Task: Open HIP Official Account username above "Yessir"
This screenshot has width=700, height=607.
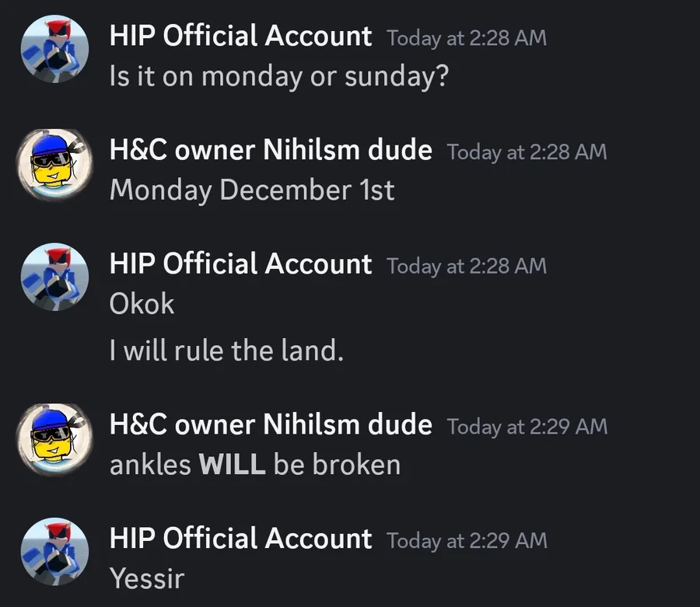Action: pos(241,539)
